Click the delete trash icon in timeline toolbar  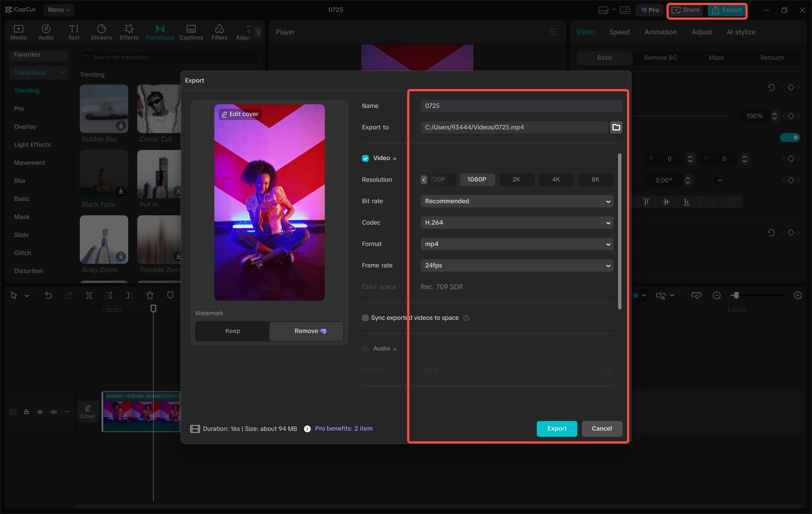[150, 295]
